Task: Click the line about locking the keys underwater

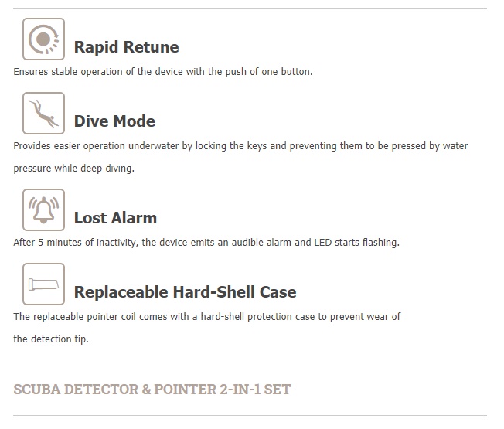Action: click(x=240, y=146)
